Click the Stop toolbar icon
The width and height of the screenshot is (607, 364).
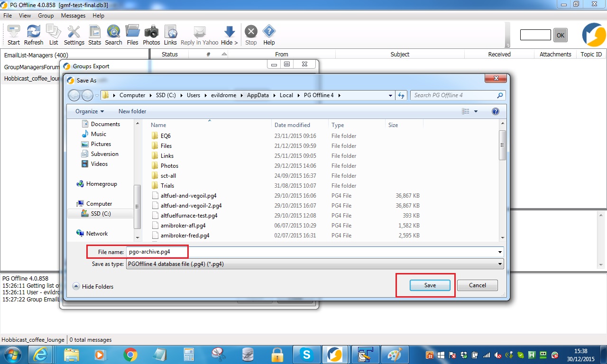point(251,35)
